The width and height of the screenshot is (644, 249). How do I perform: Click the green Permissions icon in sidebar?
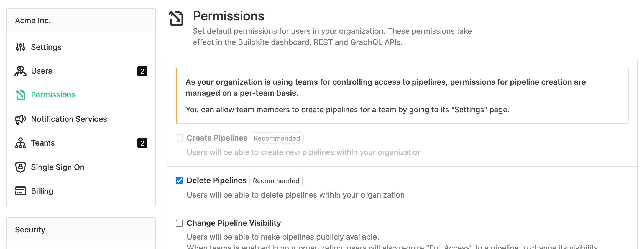21,95
